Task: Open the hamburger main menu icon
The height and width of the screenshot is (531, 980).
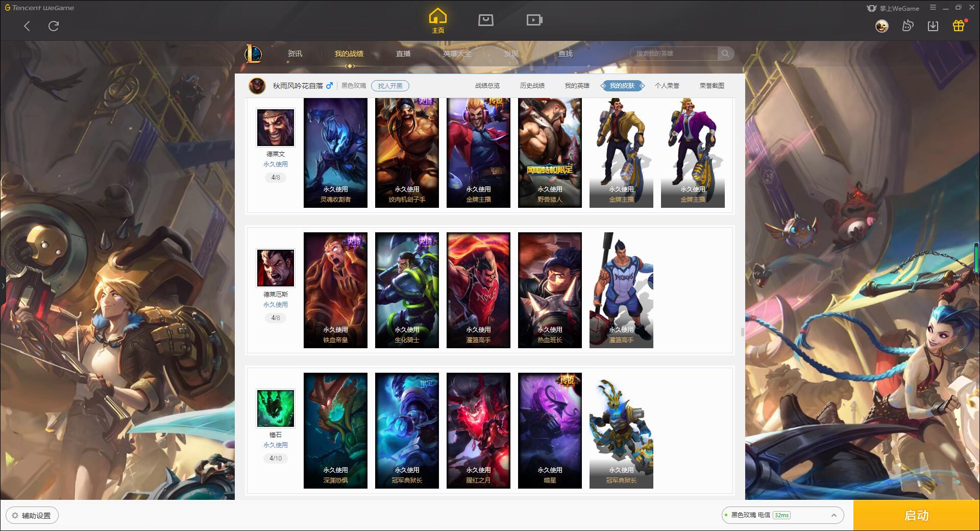Action: (x=933, y=8)
